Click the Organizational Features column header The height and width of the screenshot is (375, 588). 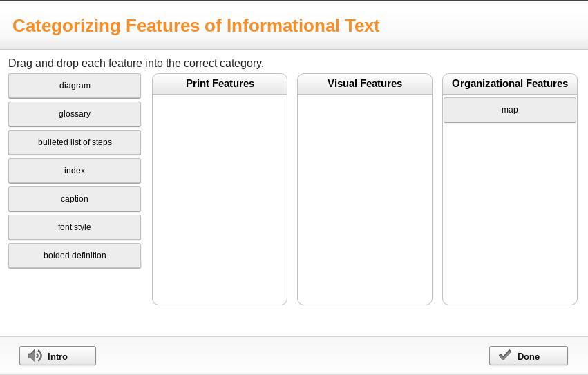(x=510, y=84)
